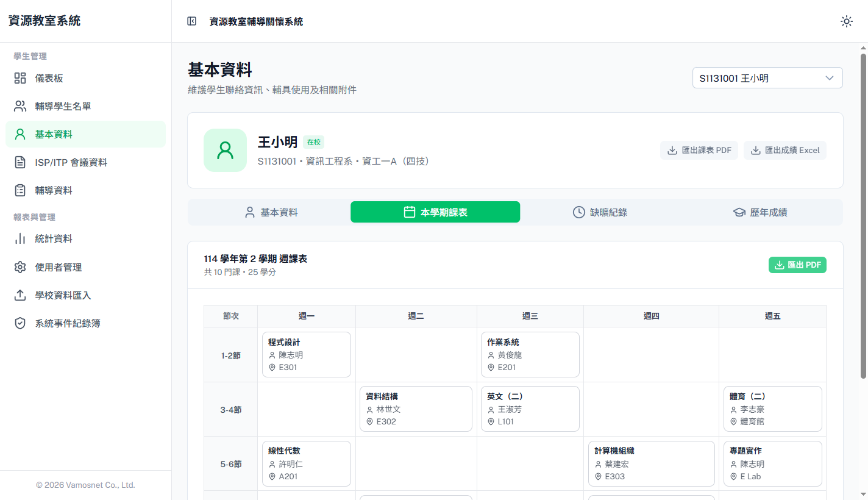Viewport: 868px width, 500px height.
Task: Open the 歷年成績 tab
Action: pos(759,212)
